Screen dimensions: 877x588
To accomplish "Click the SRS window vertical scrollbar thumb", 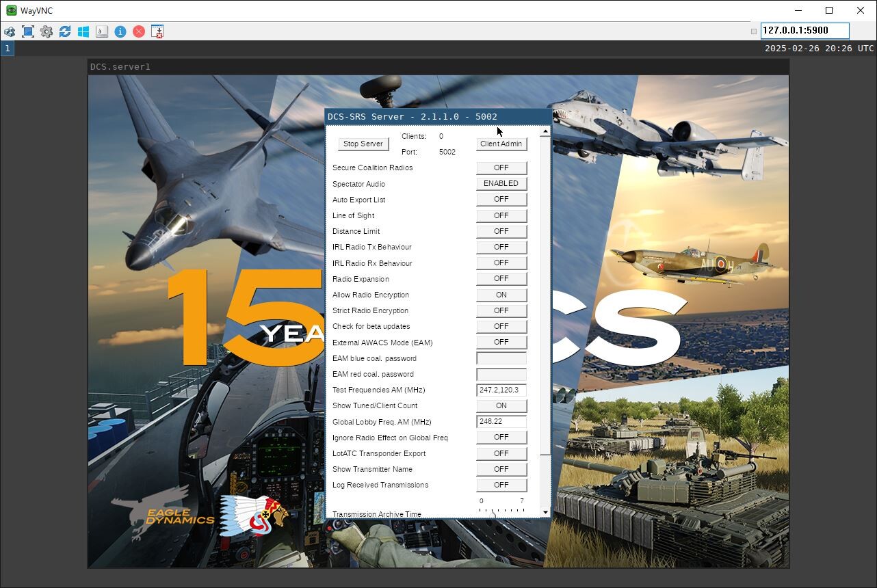I will tap(545, 295).
